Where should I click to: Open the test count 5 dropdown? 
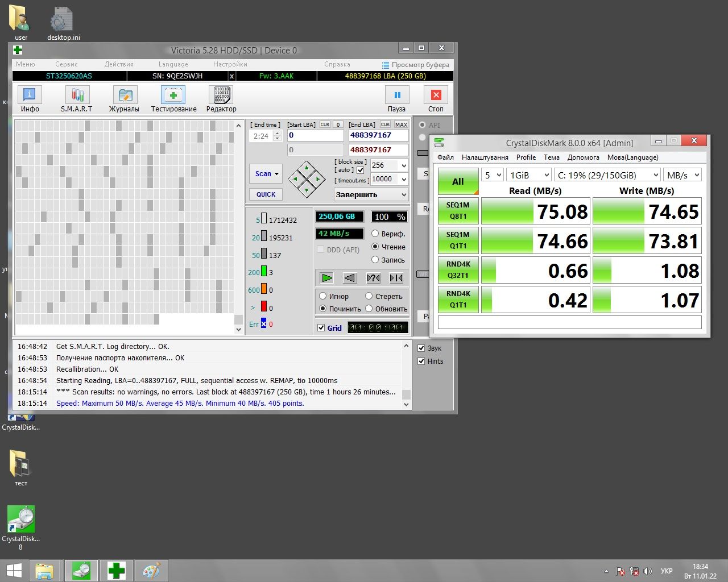(493, 175)
